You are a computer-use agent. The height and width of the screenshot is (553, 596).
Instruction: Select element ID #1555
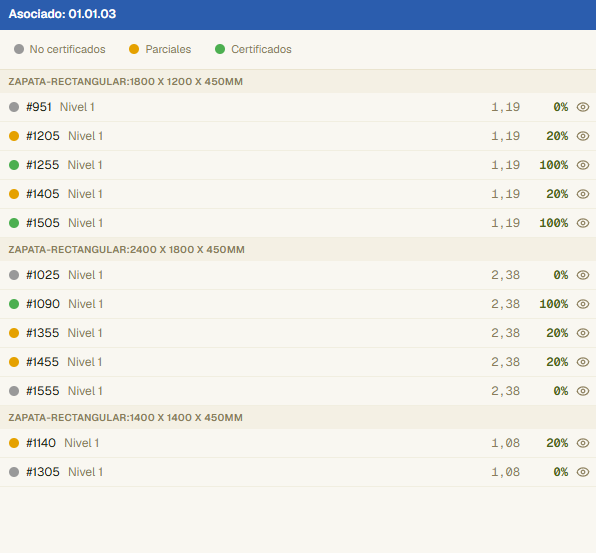click(43, 391)
